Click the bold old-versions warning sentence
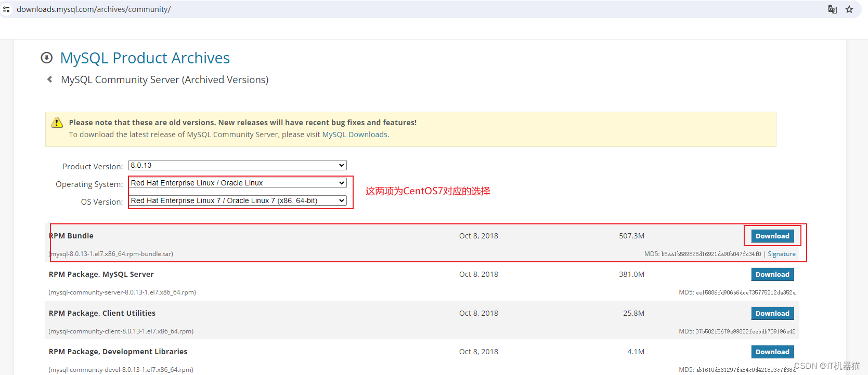Image resolution: width=868 pixels, height=375 pixels. pyautogui.click(x=243, y=123)
